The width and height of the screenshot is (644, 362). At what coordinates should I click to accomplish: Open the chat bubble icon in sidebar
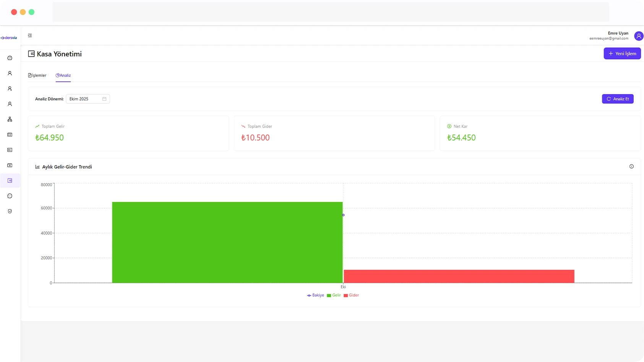(10, 196)
